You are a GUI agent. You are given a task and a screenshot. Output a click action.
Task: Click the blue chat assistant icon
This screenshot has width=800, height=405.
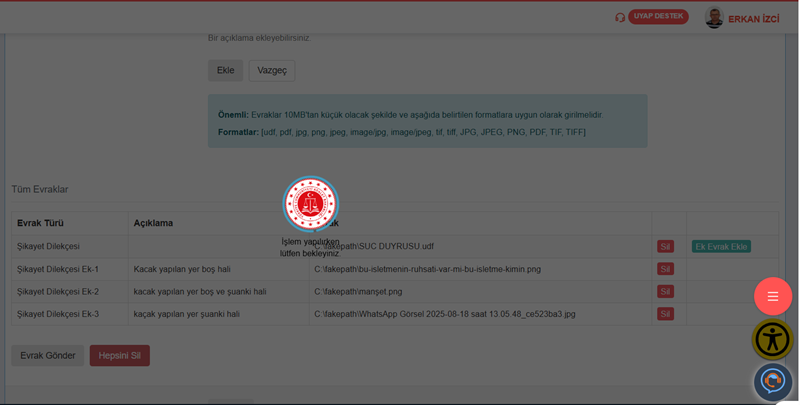(773, 382)
